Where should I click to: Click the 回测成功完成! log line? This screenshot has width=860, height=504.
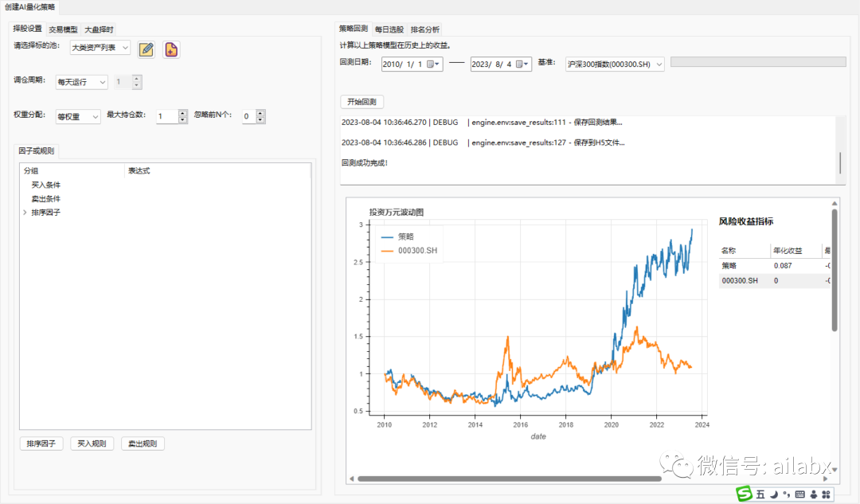tap(365, 163)
